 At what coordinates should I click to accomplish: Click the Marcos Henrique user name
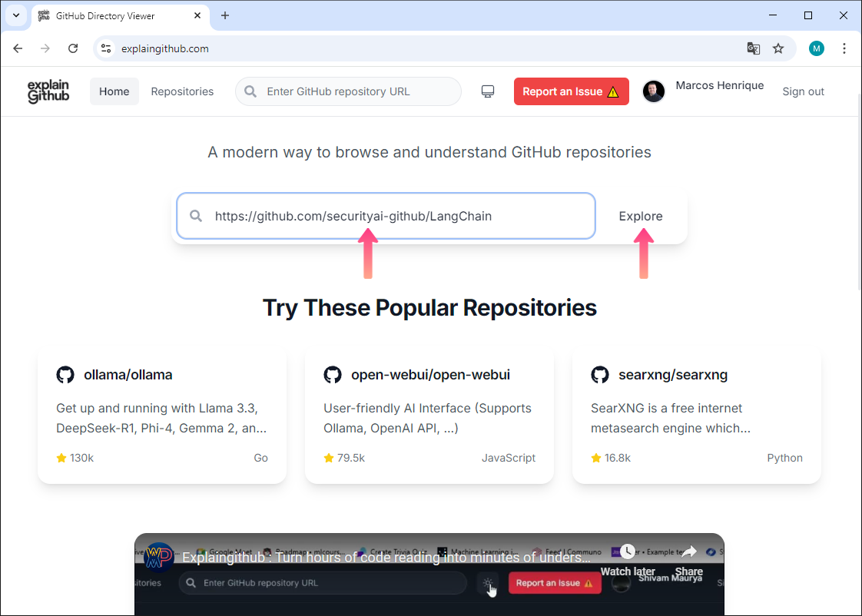click(x=720, y=85)
